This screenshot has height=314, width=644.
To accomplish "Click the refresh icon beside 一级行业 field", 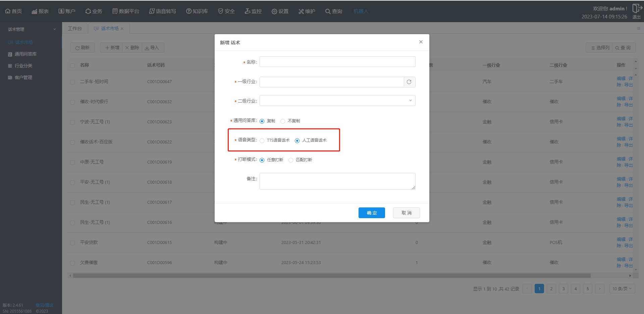I will tap(409, 82).
